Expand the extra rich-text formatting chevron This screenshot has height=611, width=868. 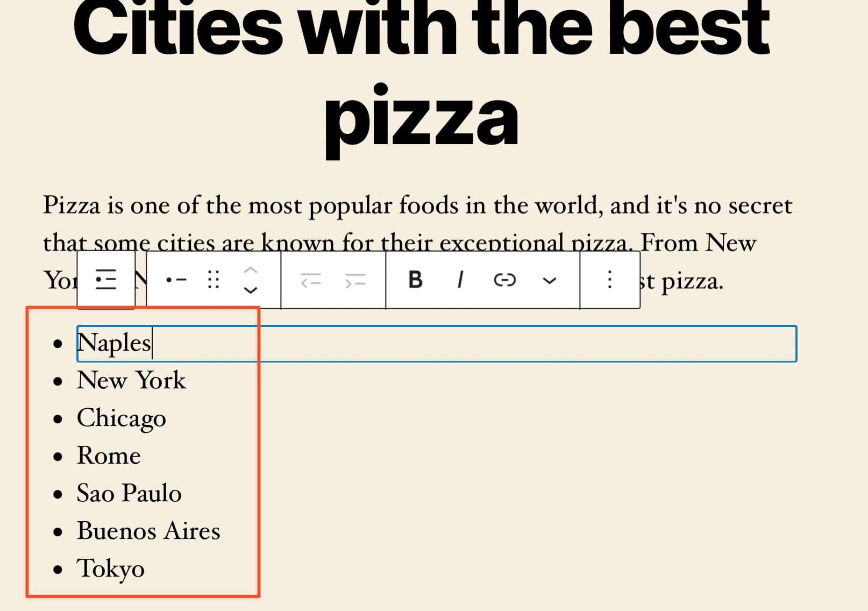[x=549, y=280]
